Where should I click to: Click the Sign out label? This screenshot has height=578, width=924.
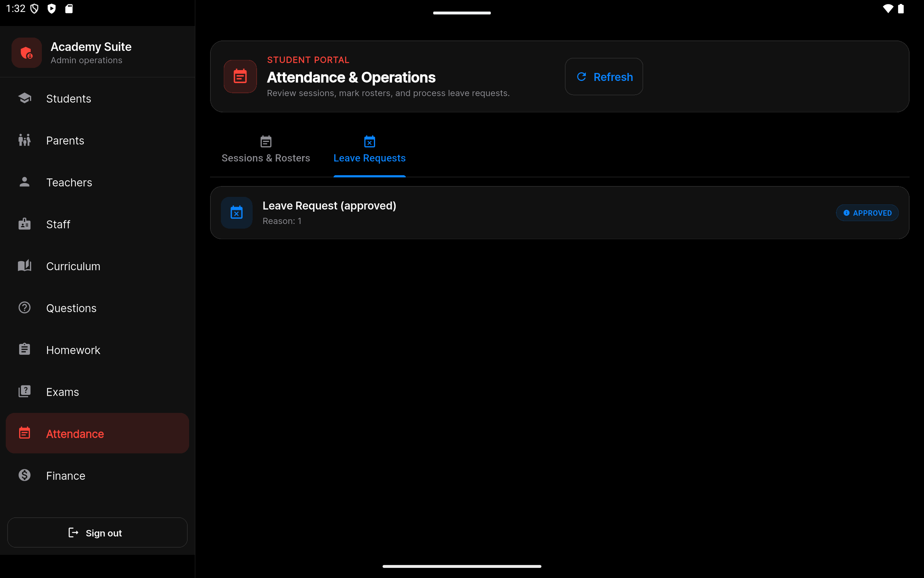[x=104, y=533]
